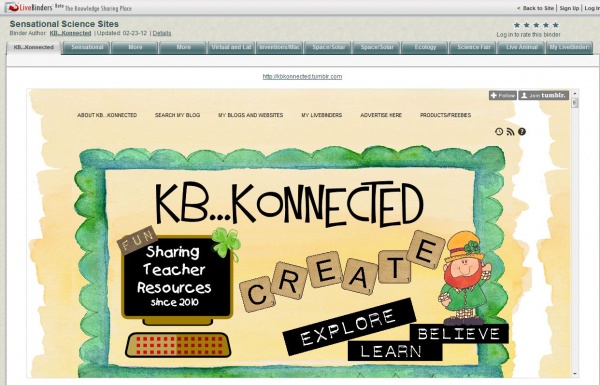Click the Sensational Science Sites title
This screenshot has height=385, width=600.
click(64, 24)
